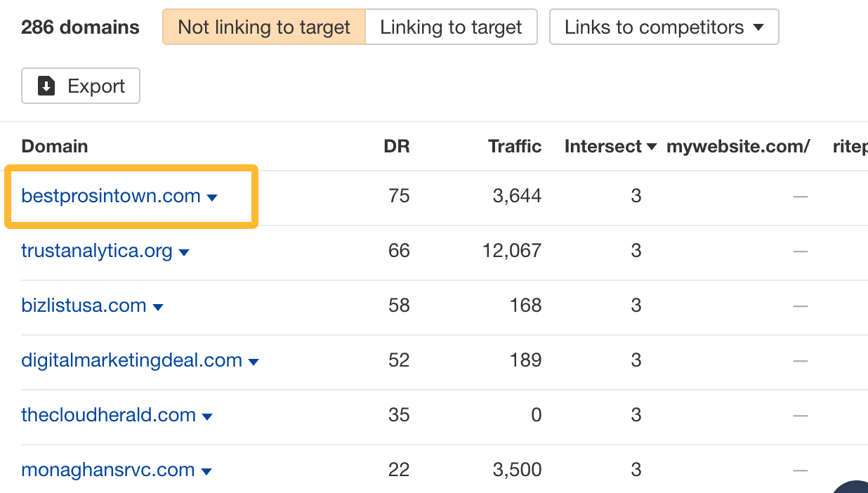
Task: Switch to Linking to target
Action: [x=451, y=27]
